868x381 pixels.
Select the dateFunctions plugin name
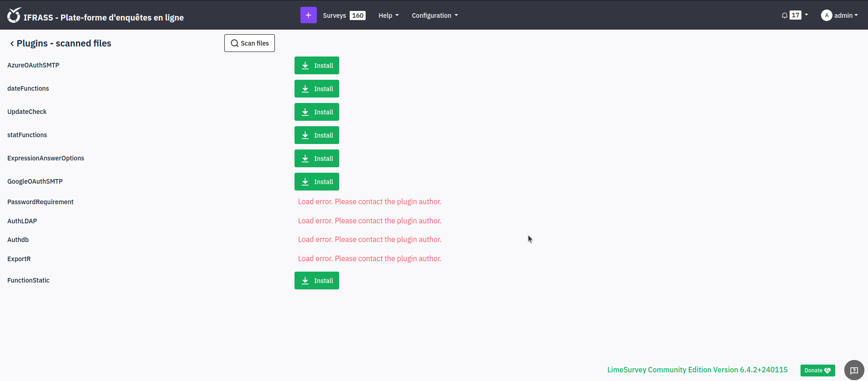click(x=28, y=88)
